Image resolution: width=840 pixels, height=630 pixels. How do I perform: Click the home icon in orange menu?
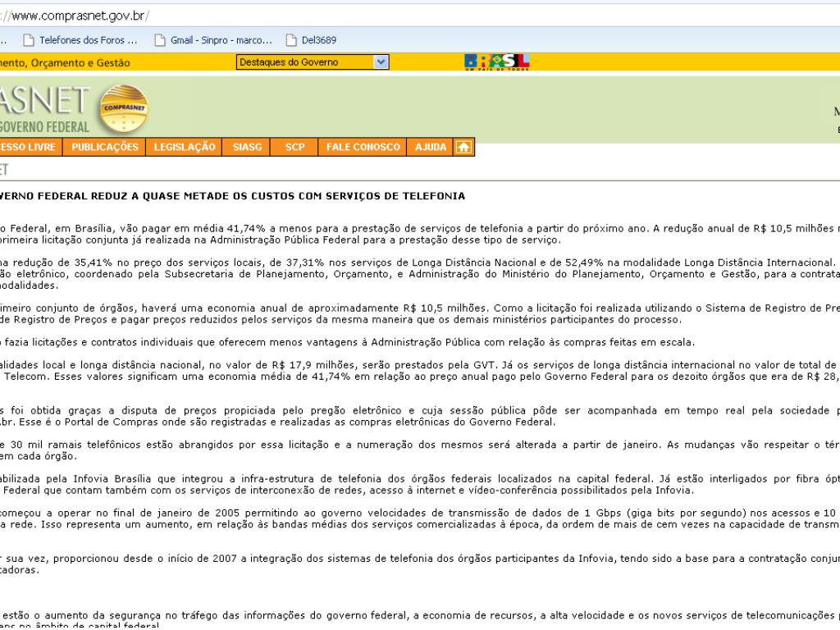pos(463,148)
